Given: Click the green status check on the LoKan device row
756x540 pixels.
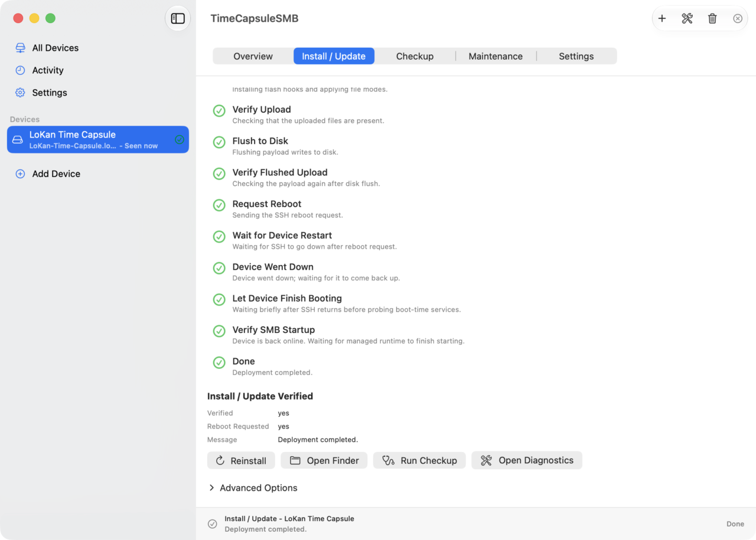Looking at the screenshot, I should [180, 140].
